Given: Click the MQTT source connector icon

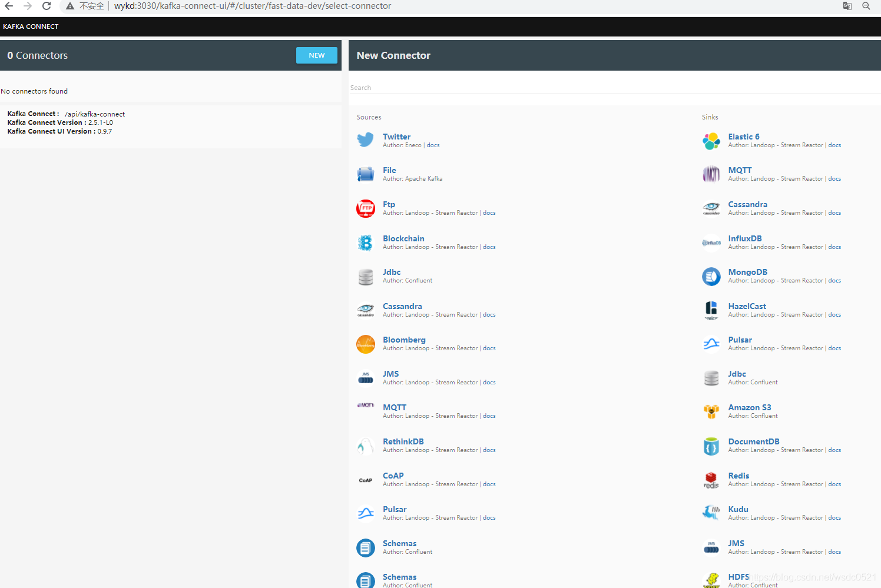Looking at the screenshot, I should pos(366,406).
